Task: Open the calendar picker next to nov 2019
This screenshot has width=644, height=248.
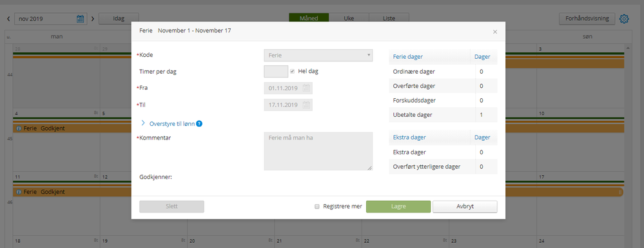Action: coord(81,19)
